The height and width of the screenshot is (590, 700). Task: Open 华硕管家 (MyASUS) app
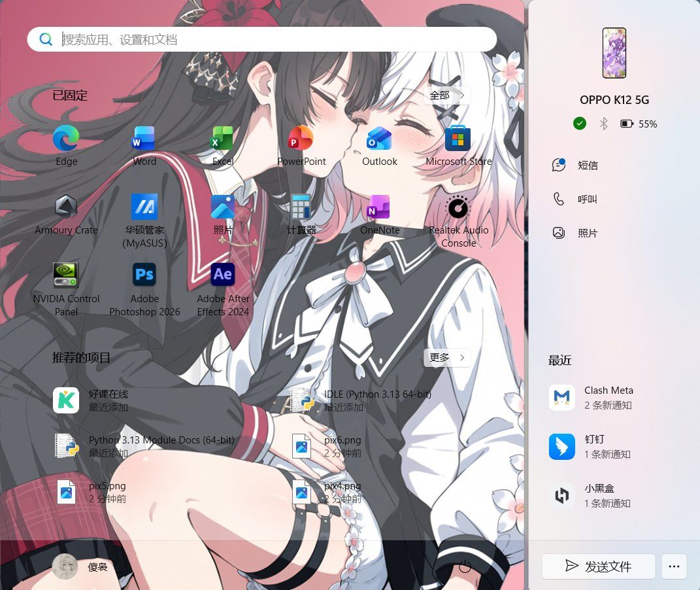144,221
